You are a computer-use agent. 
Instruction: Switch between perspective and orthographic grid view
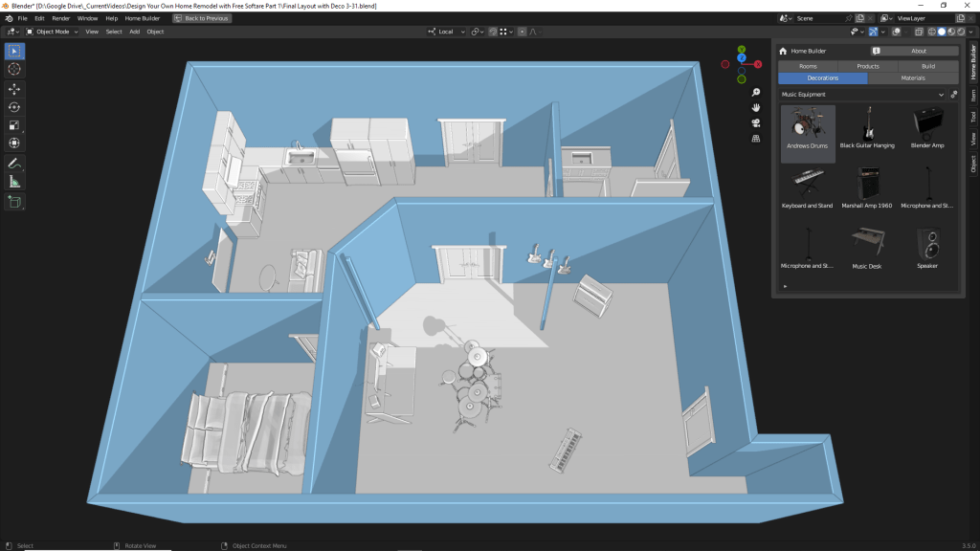(x=756, y=138)
